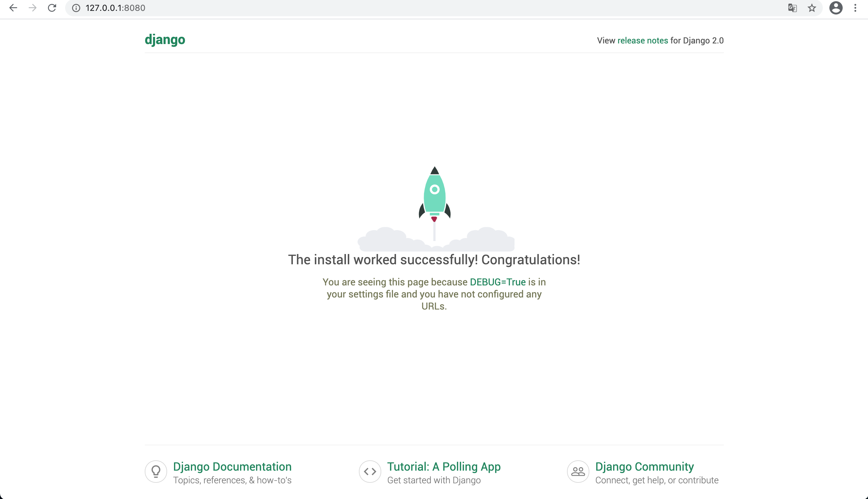Click the django logo

pos(165,40)
